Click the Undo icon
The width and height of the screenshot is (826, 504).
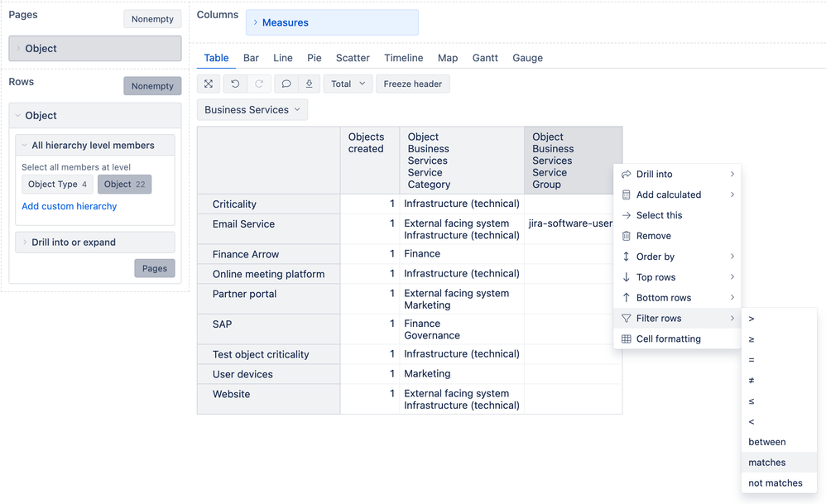click(233, 84)
